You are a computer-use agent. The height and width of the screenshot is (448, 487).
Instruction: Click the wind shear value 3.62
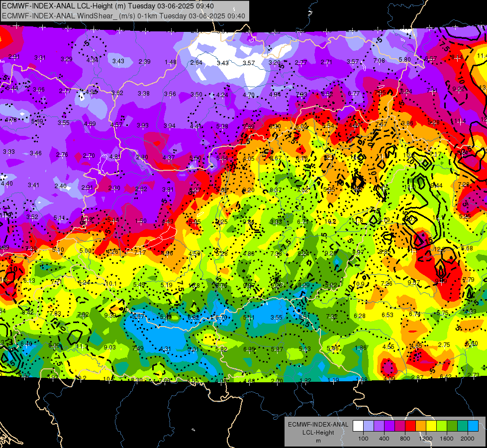[x=117, y=93]
